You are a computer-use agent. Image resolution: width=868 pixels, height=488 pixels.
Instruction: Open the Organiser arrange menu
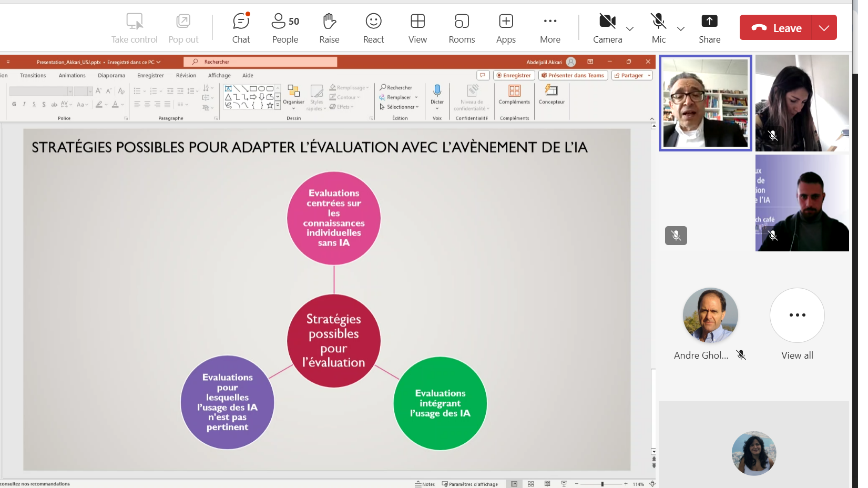tap(293, 97)
